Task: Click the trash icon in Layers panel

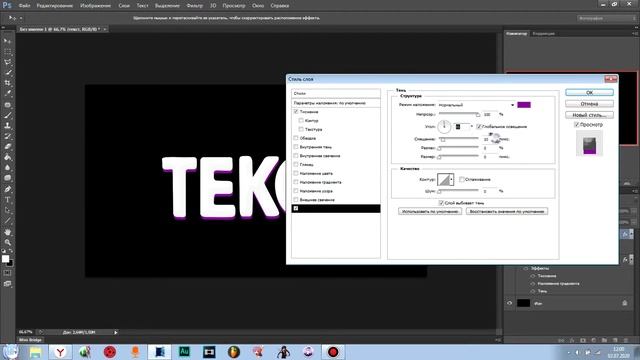Action: point(626,340)
